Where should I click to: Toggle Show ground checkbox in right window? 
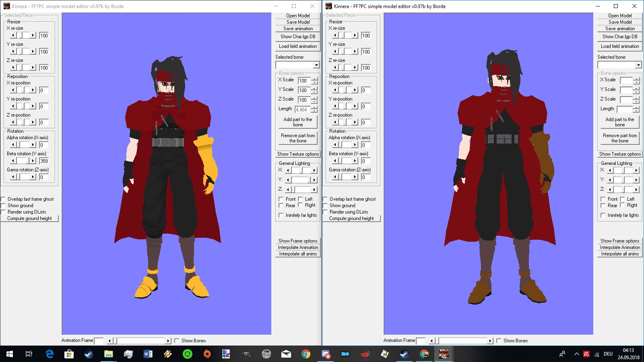pos(325,206)
